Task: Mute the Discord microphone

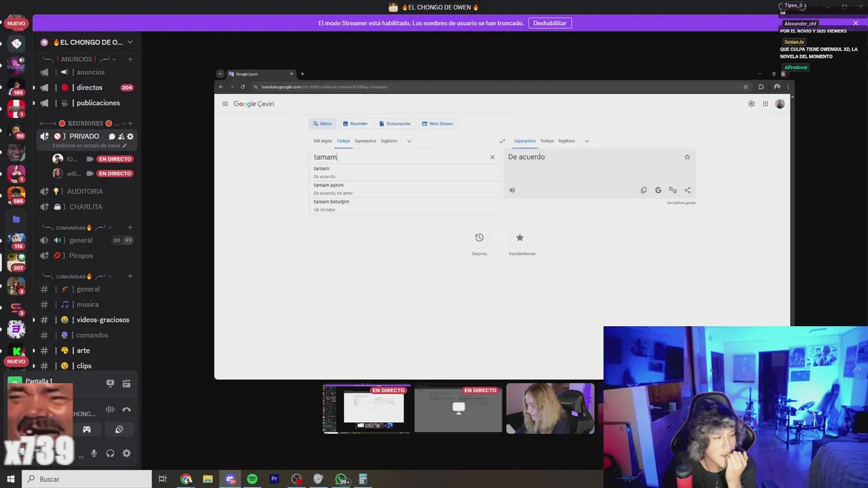Action: 94,453
